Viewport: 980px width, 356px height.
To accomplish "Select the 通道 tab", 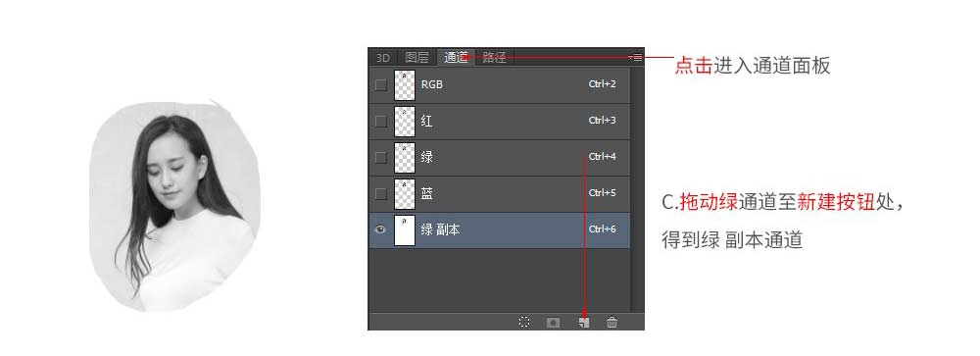I will click(457, 58).
